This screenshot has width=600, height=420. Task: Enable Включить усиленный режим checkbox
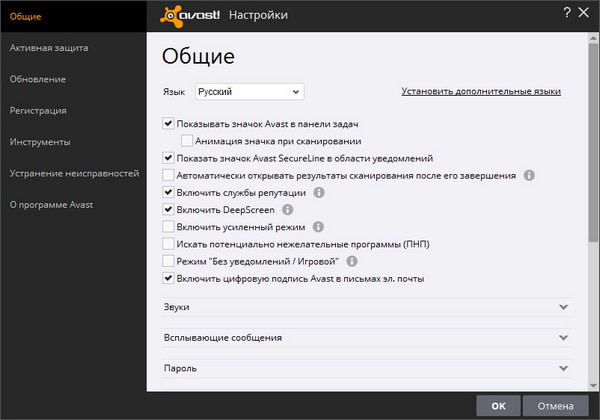168,227
